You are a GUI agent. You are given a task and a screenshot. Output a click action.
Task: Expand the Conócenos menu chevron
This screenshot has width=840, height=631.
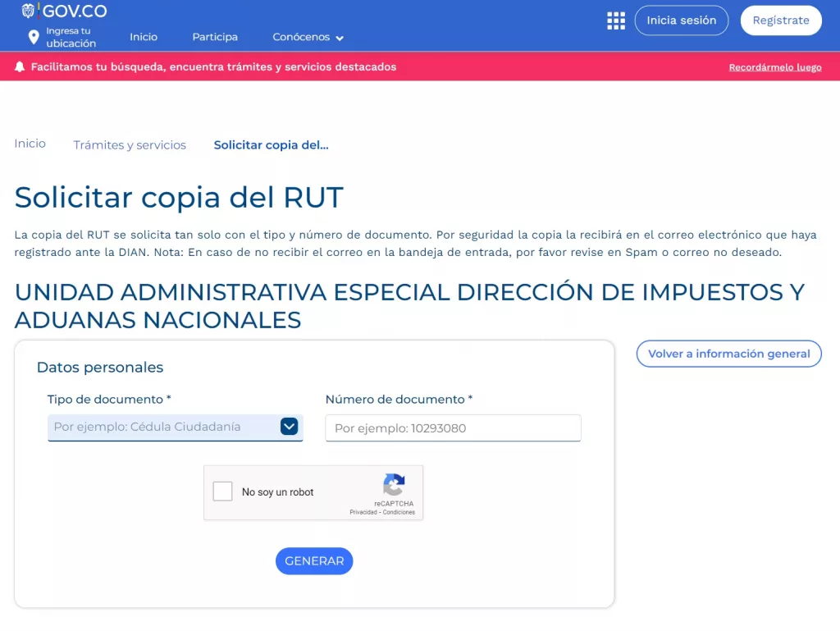(340, 38)
